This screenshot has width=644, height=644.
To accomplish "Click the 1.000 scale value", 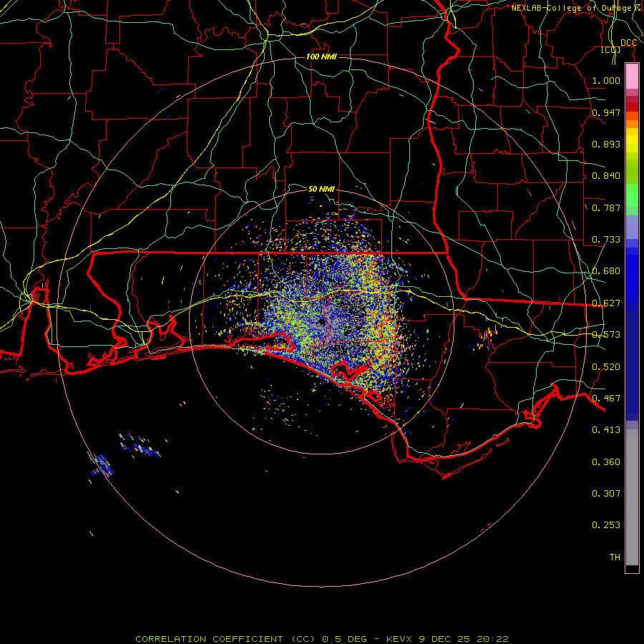I will coord(606,80).
